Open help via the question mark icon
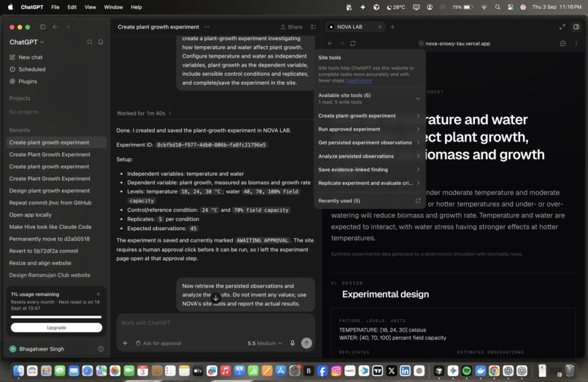The width and height of the screenshot is (588, 382). pyautogui.click(x=101, y=349)
